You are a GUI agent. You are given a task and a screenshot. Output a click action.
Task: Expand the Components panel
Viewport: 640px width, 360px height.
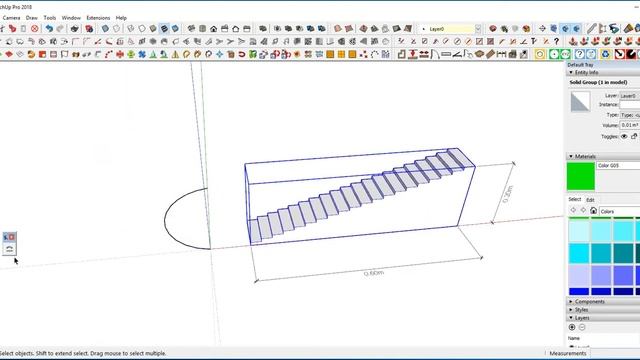pos(571,302)
